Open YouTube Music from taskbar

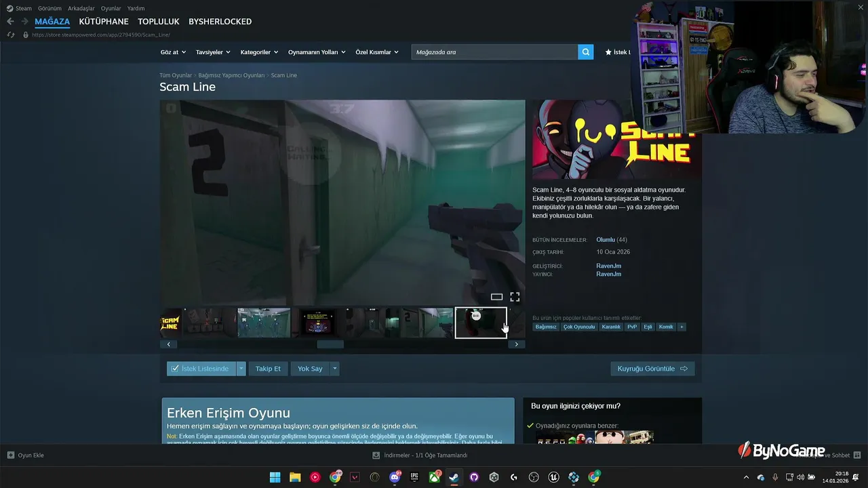coord(315,477)
